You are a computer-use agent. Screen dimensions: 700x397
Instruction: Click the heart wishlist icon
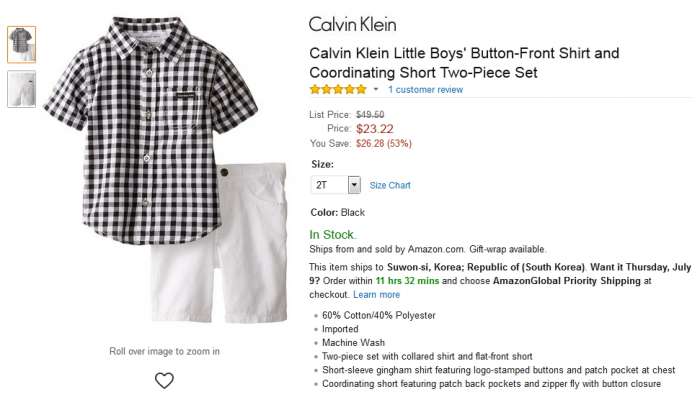click(x=164, y=380)
